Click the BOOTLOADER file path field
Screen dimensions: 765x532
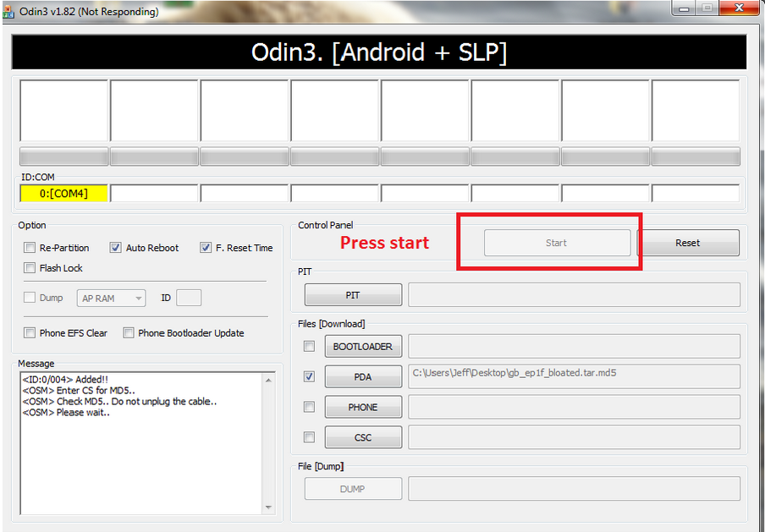tap(575, 346)
